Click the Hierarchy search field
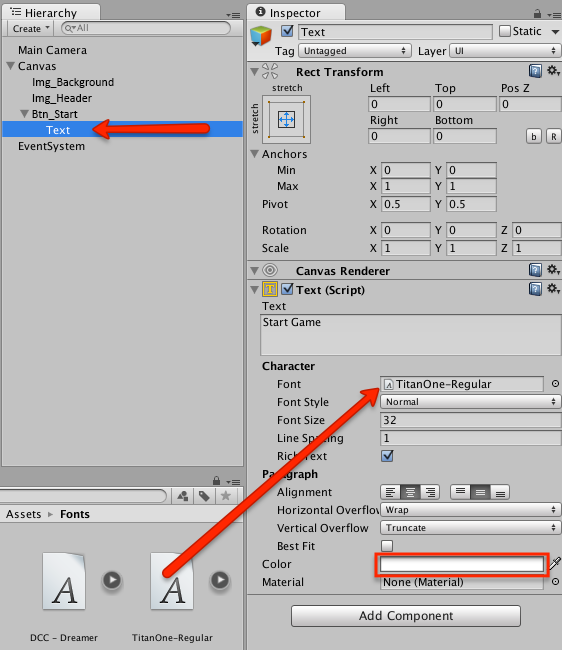Image resolution: width=562 pixels, height=650 pixels. coord(145,28)
